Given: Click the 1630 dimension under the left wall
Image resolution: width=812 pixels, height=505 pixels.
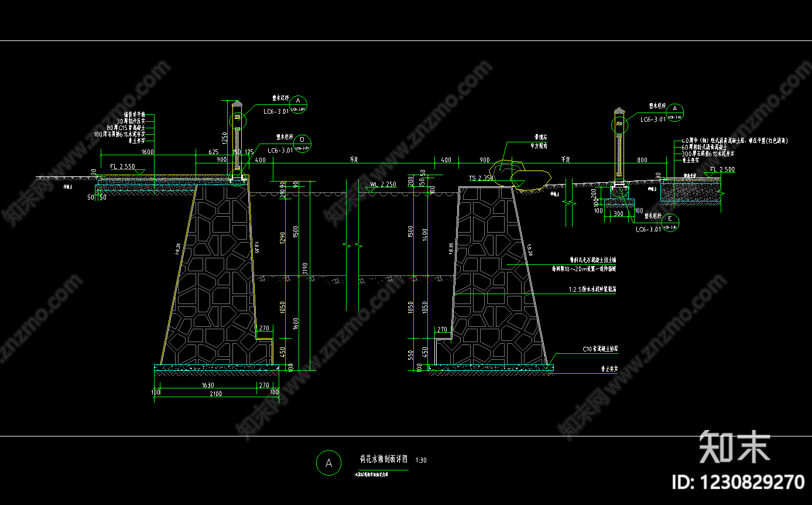Looking at the screenshot, I should [207, 385].
